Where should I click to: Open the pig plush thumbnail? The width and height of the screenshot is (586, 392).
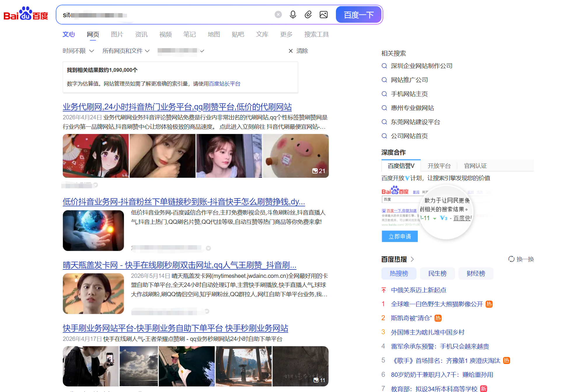[x=296, y=156]
